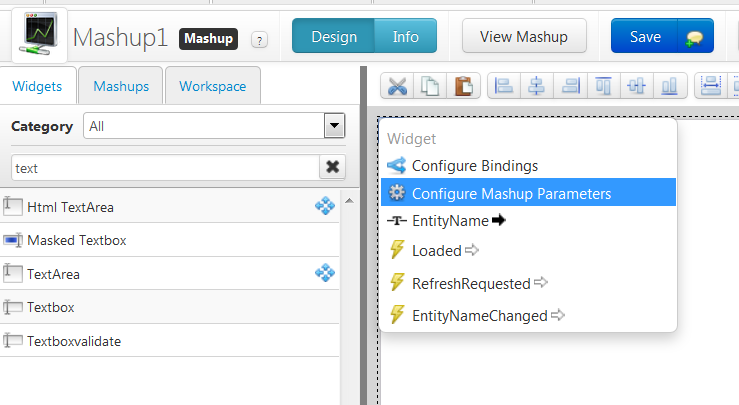Click the Paste clipboard toolbar icon

(463, 86)
